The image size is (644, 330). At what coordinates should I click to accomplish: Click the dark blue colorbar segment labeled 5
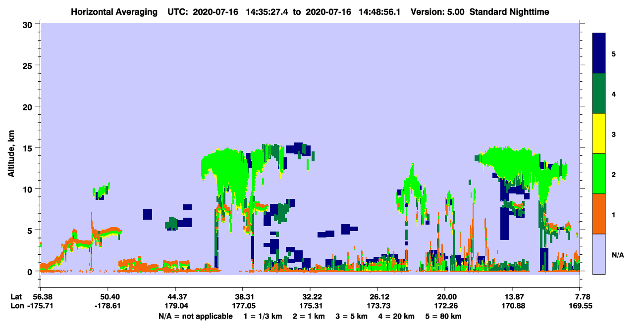coord(599,53)
